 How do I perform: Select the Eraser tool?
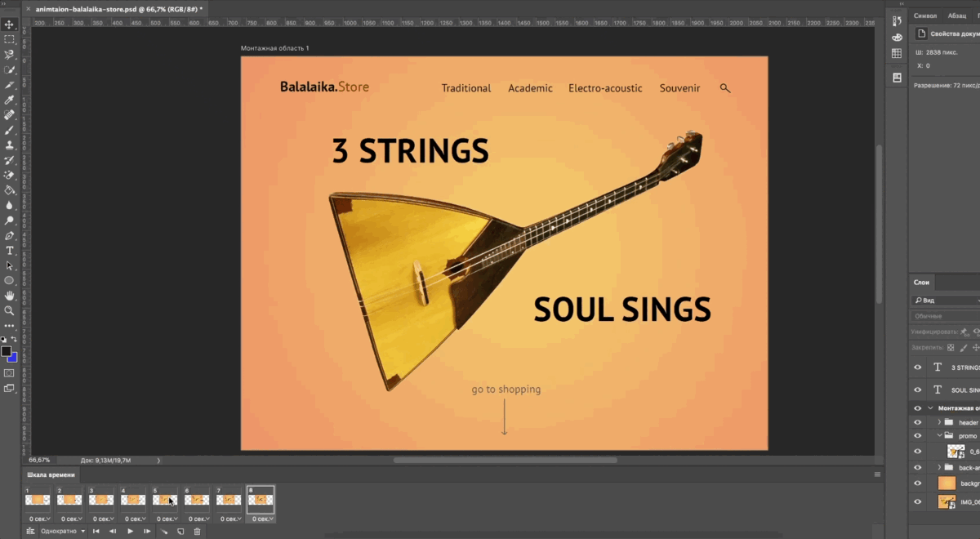coord(10,176)
